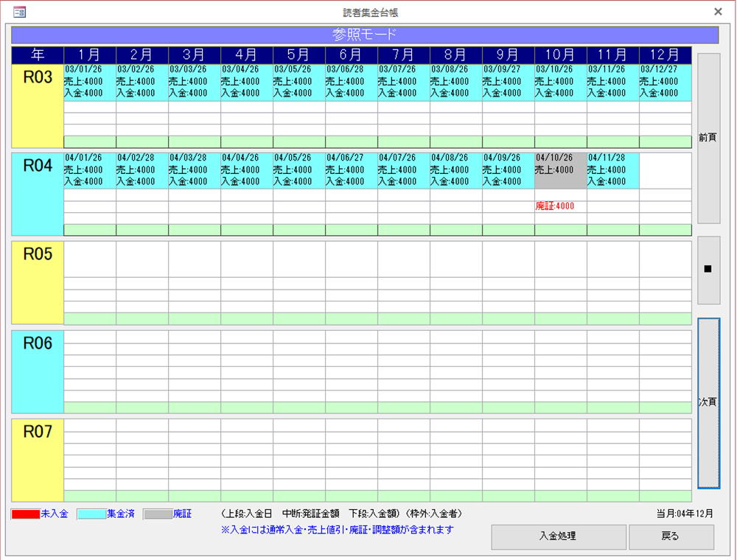
Task: Select the R06 year label
Action: 38,371
